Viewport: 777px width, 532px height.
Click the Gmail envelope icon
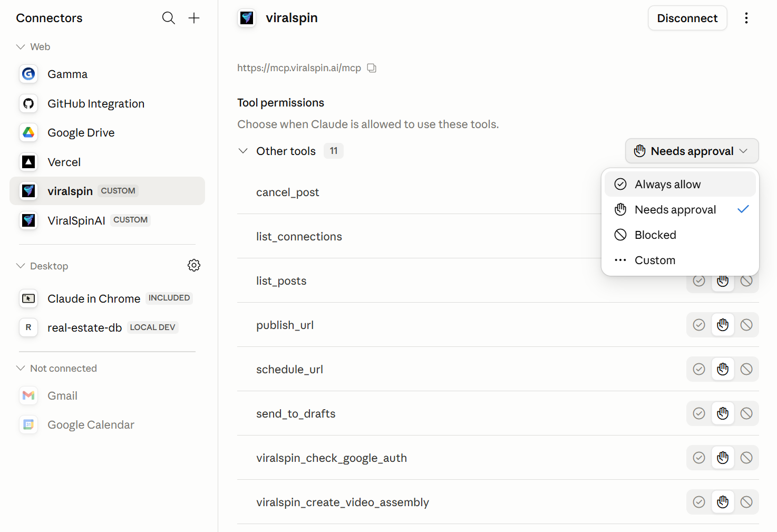[28, 395]
